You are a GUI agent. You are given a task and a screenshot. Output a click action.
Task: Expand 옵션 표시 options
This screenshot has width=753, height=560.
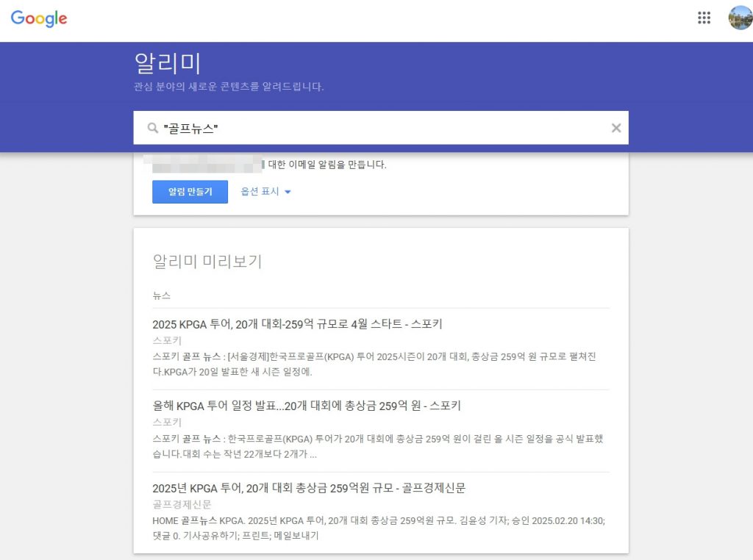click(265, 192)
